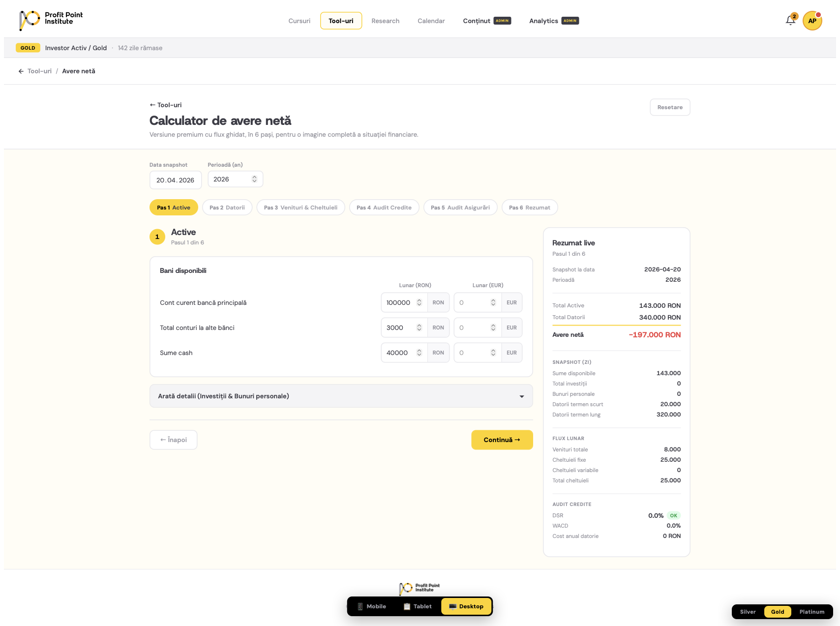Click the Profit Point Institute header logo
This screenshot has width=840, height=626.
point(51,20)
